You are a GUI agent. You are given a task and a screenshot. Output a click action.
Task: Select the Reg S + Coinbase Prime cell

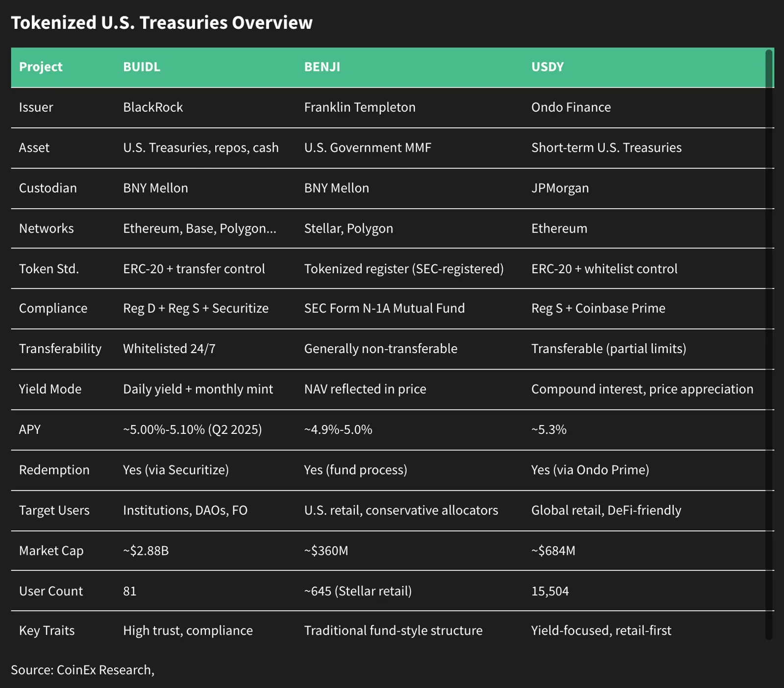598,308
